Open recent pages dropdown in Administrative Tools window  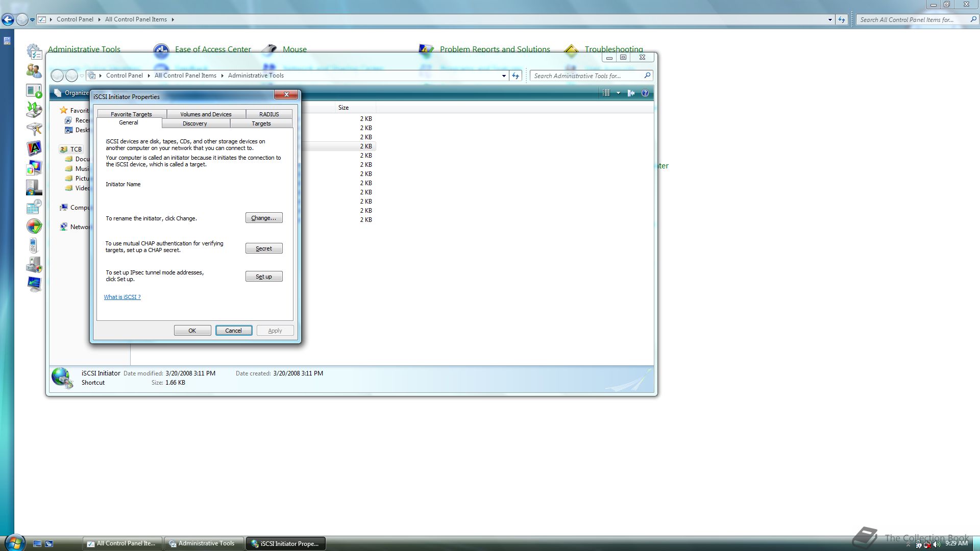click(82, 76)
